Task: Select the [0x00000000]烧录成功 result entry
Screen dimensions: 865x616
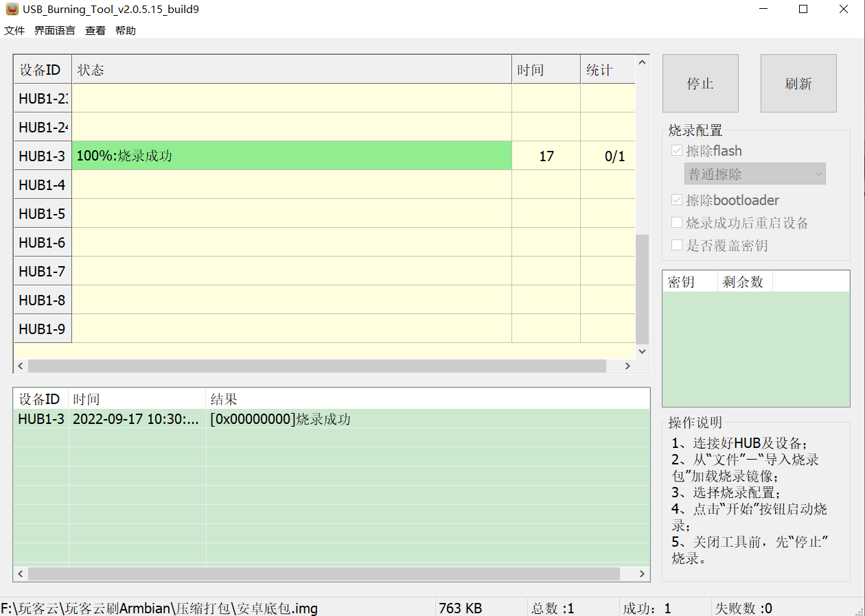Action: coord(280,419)
